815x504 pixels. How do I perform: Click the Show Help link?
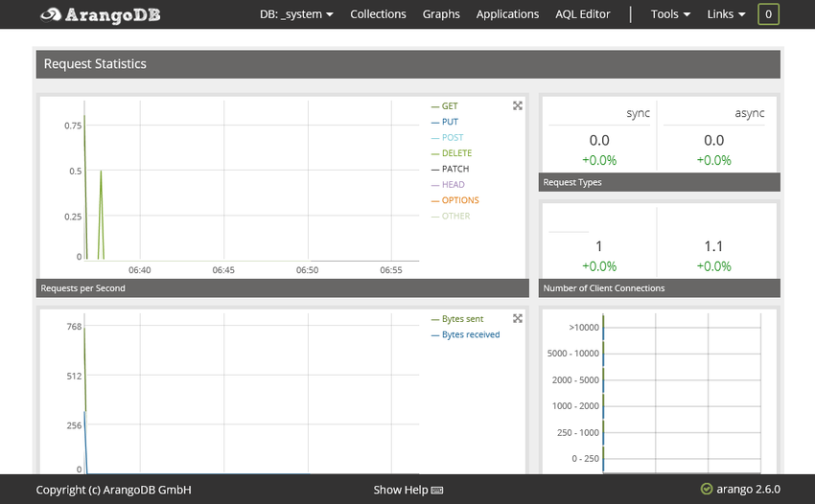400,490
